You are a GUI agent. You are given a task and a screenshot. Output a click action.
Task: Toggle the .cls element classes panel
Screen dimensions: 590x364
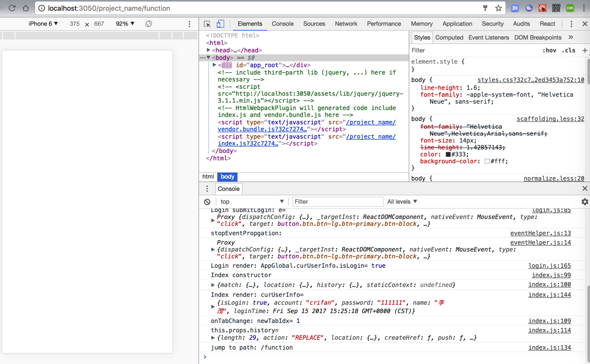point(569,50)
